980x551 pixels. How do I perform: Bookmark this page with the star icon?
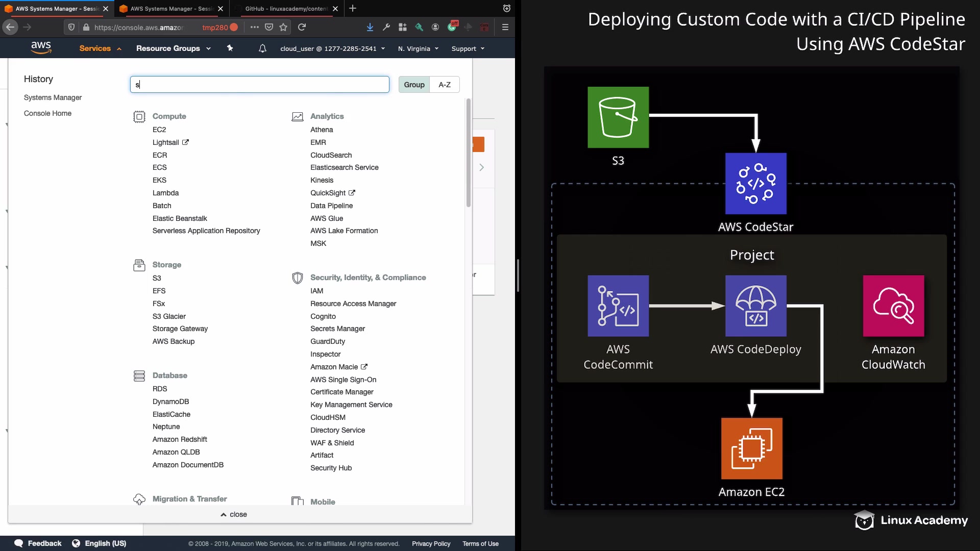[x=283, y=27]
